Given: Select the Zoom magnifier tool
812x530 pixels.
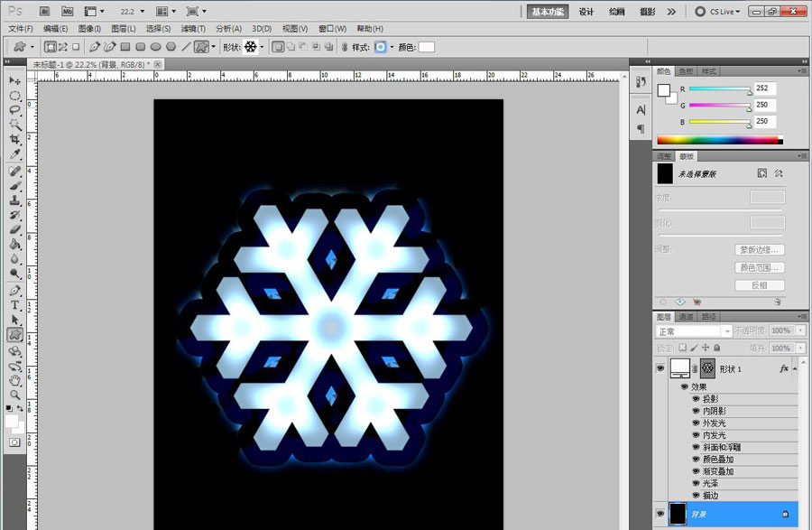Looking at the screenshot, I should click(15, 395).
